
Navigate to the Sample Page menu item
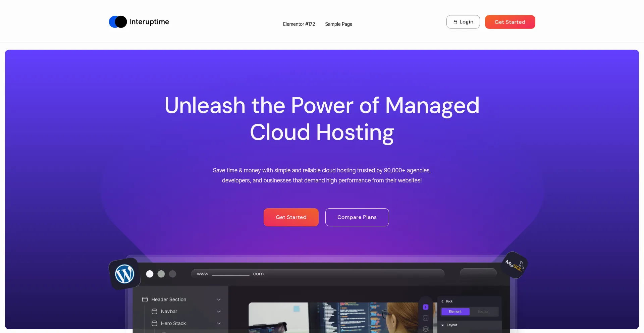(x=338, y=24)
